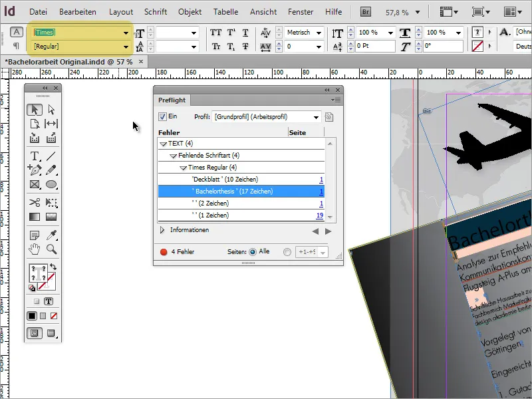This screenshot has width=532, height=399.
Task: Select the Scissors tool
Action: coord(35,203)
